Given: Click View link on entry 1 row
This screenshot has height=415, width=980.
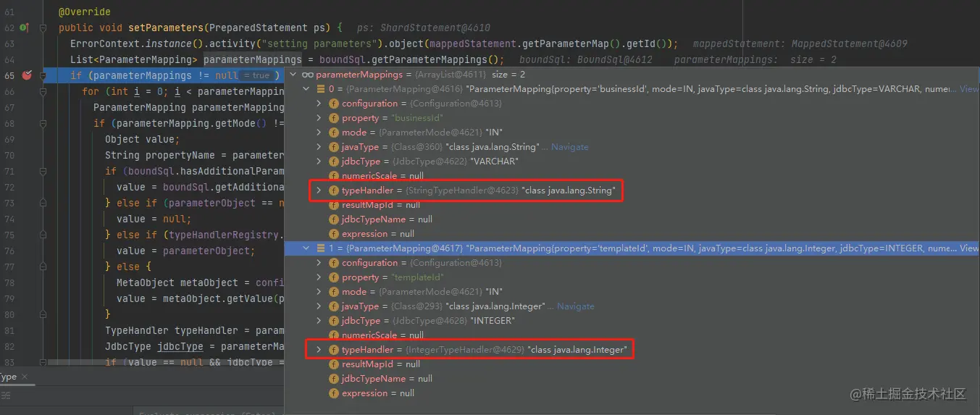Looking at the screenshot, I should coord(969,248).
